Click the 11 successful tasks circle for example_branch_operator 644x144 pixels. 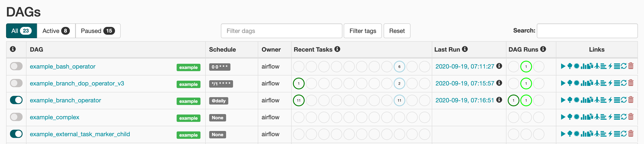pos(299,100)
